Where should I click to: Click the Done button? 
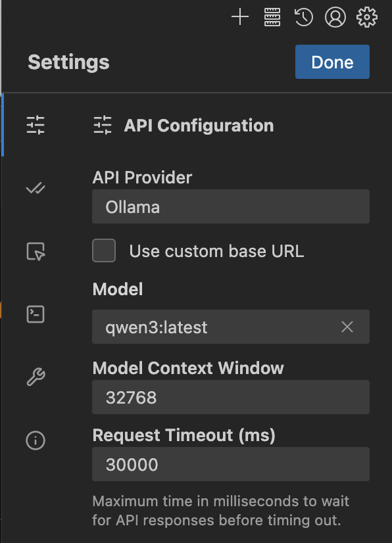pyautogui.click(x=332, y=62)
